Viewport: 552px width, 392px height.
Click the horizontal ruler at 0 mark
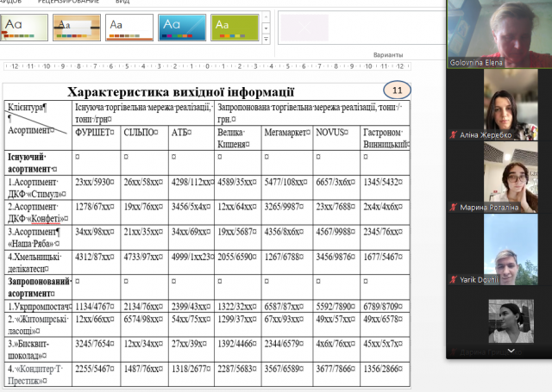click(x=207, y=66)
